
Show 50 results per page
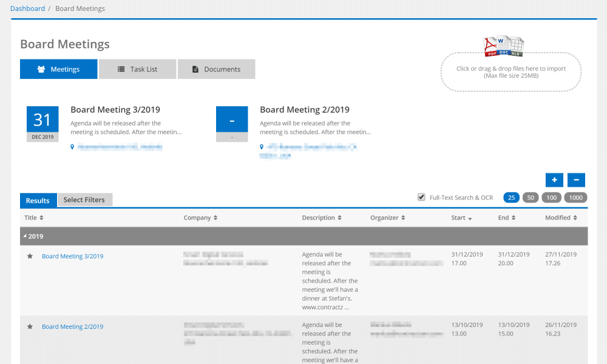coord(531,198)
